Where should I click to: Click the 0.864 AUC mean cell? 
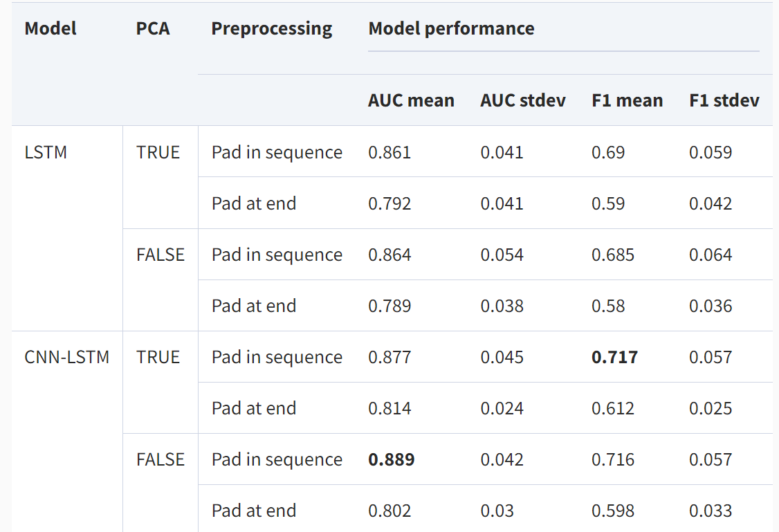[x=390, y=255]
